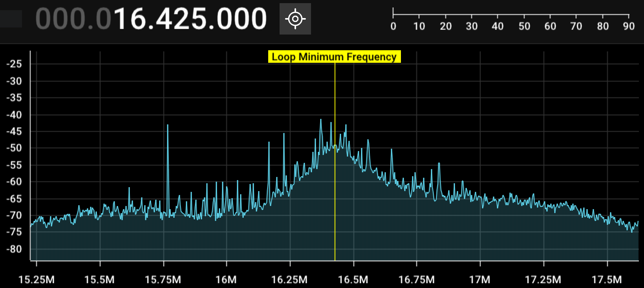Viewport: 644px width, 288px height.
Task: Click the 90 mark on the signal meter
Action: click(x=629, y=26)
